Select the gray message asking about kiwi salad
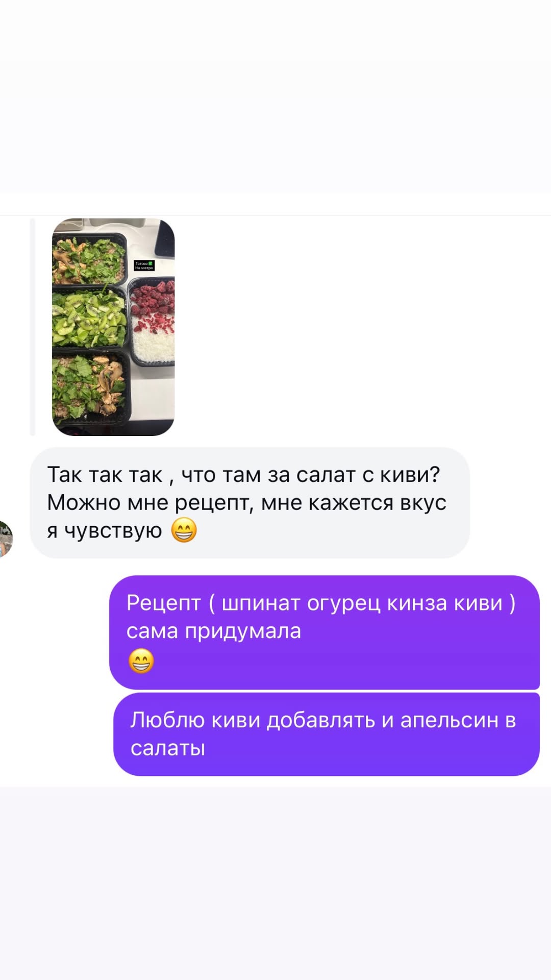Screen dimensions: 551x980 tap(249, 503)
